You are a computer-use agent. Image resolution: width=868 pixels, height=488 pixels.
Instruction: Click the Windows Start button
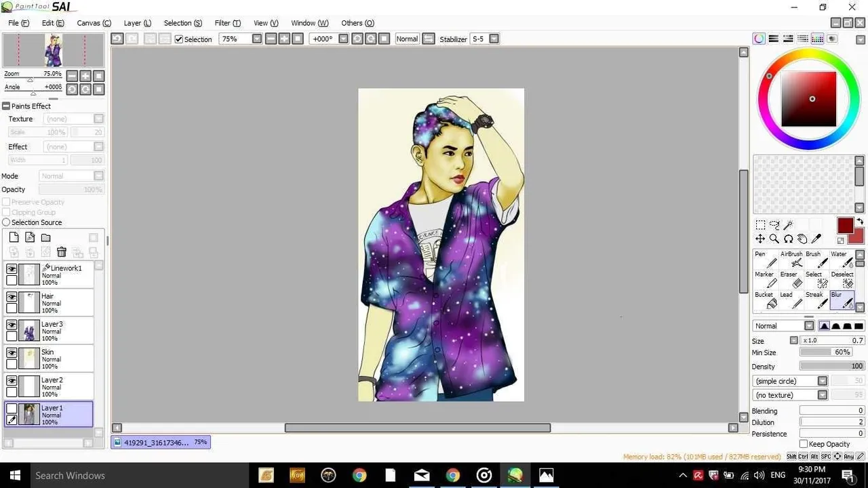15,475
